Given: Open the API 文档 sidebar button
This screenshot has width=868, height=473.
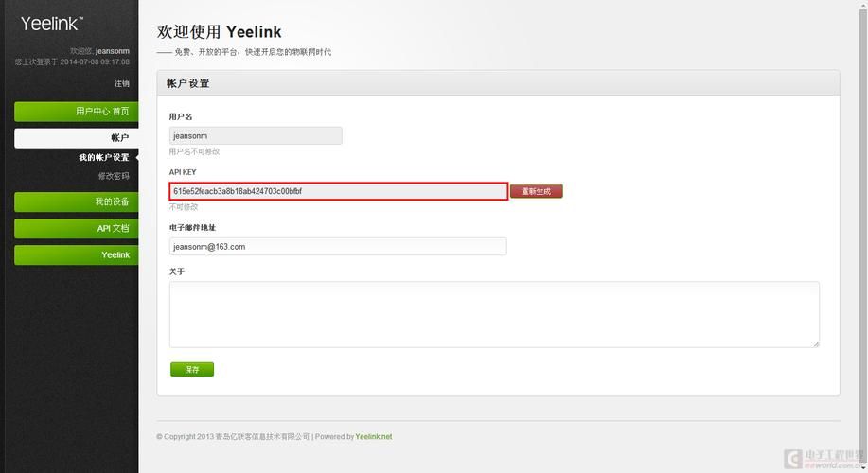Looking at the screenshot, I should pyautogui.click(x=76, y=229).
